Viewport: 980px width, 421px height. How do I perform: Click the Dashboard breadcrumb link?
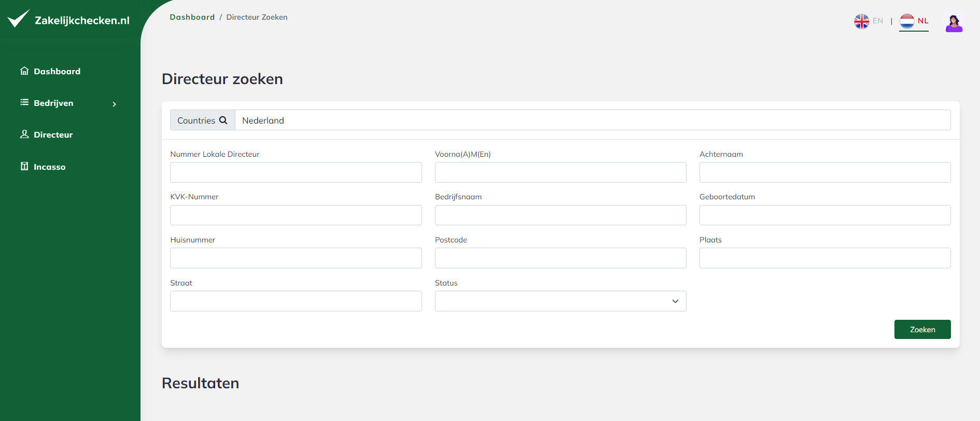(192, 17)
